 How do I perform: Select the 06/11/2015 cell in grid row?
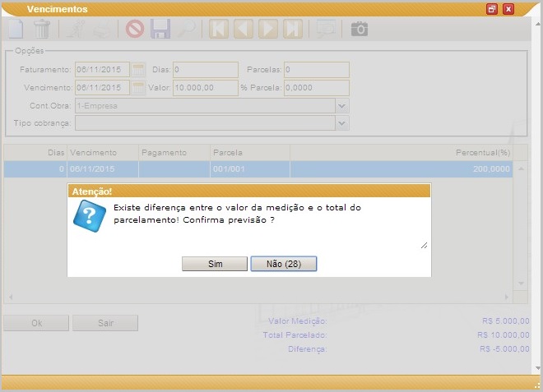coord(103,169)
